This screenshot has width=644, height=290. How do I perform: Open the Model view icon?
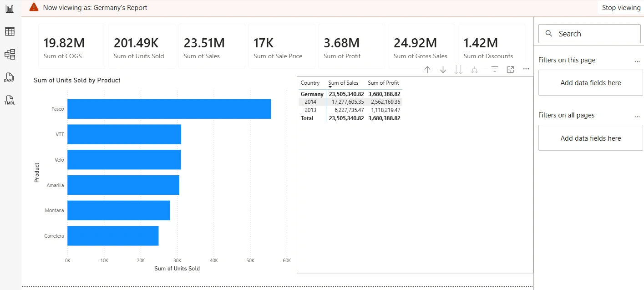coord(10,55)
